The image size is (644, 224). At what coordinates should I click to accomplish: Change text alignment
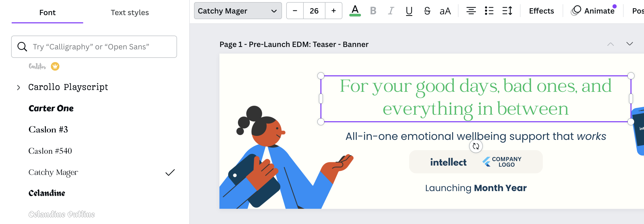point(471,11)
